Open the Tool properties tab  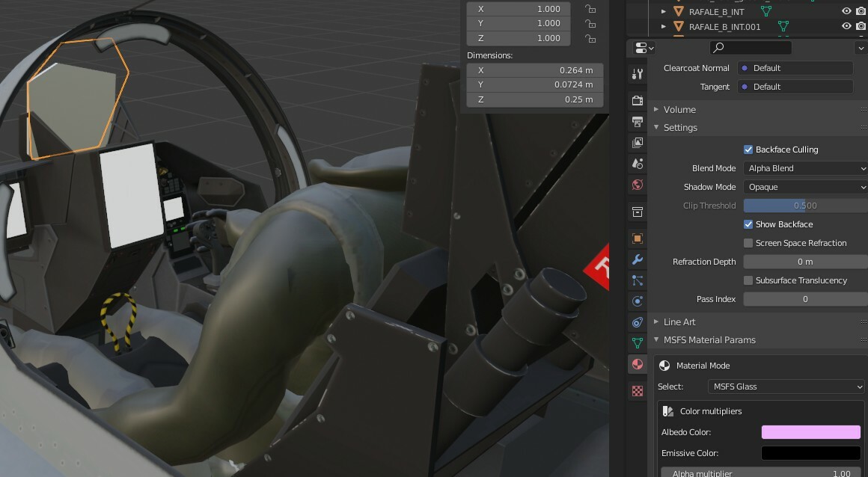click(638, 73)
